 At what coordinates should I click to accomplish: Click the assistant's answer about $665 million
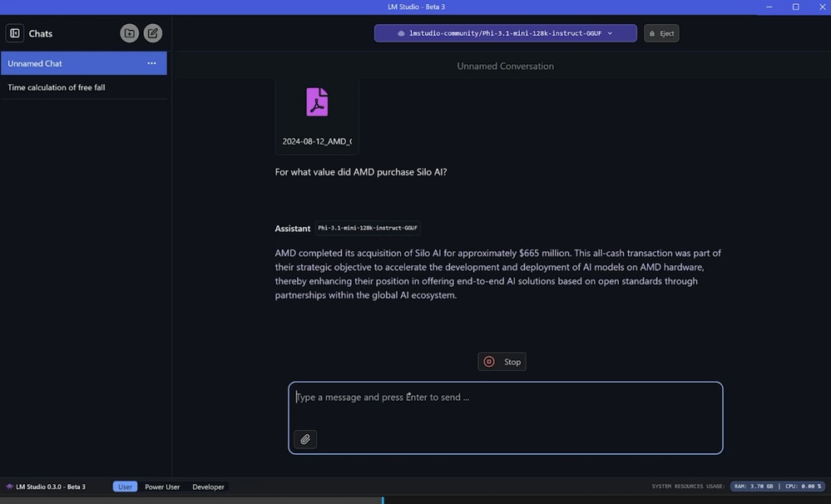pos(498,274)
